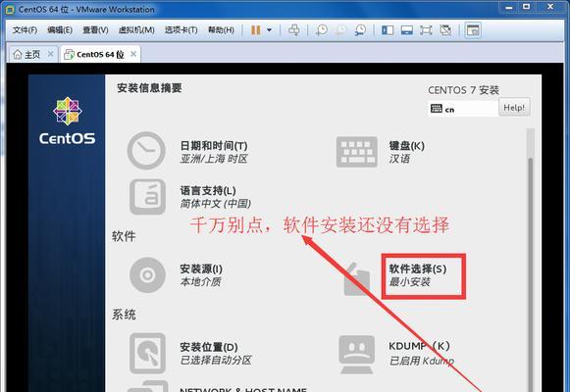Click the VMware pause button icon
This screenshot has width=570, height=392.
point(255,29)
